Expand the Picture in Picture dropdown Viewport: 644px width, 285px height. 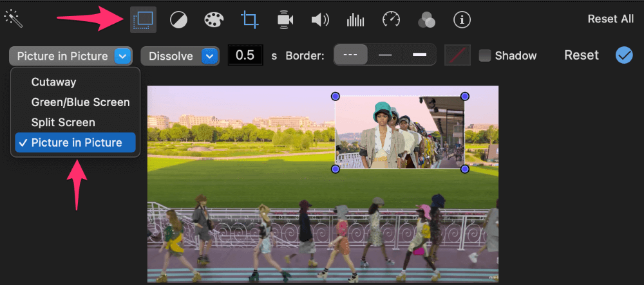(x=71, y=56)
